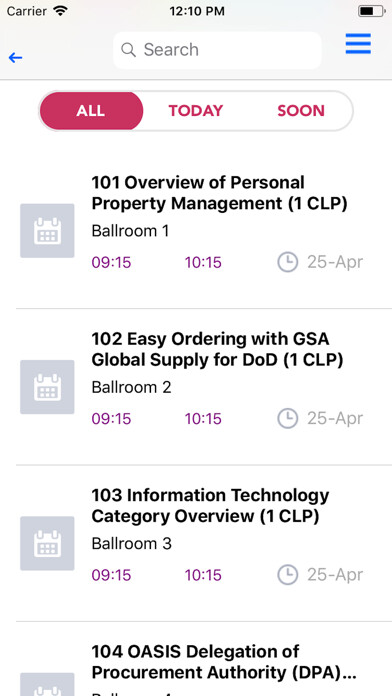Screen dimensions: 392x696
Task: Tap the 25-Apr date on session 103
Action: point(335,574)
